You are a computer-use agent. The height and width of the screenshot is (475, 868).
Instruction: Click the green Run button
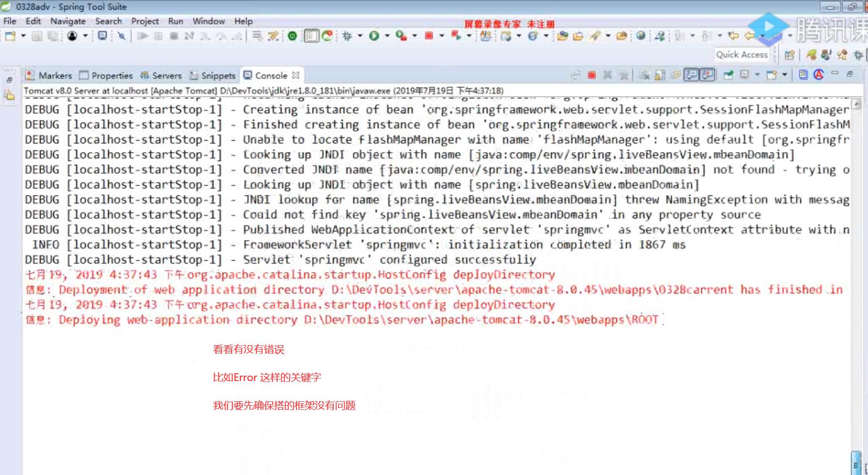click(x=374, y=36)
